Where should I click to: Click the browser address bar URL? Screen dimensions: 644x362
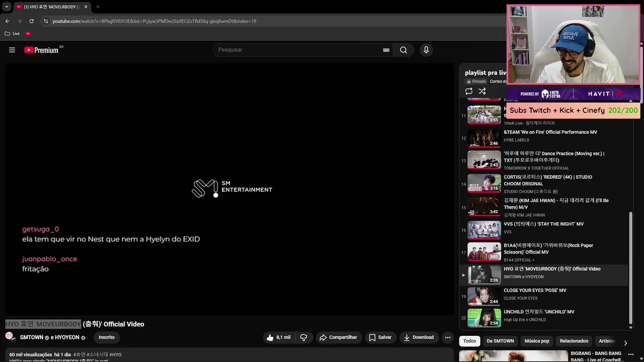[154, 21]
